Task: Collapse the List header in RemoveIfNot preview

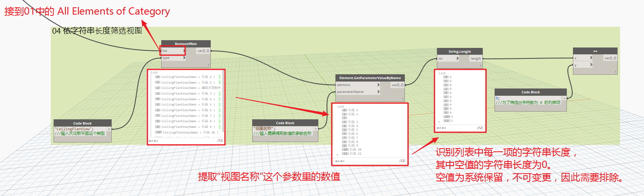Action: pos(154,73)
